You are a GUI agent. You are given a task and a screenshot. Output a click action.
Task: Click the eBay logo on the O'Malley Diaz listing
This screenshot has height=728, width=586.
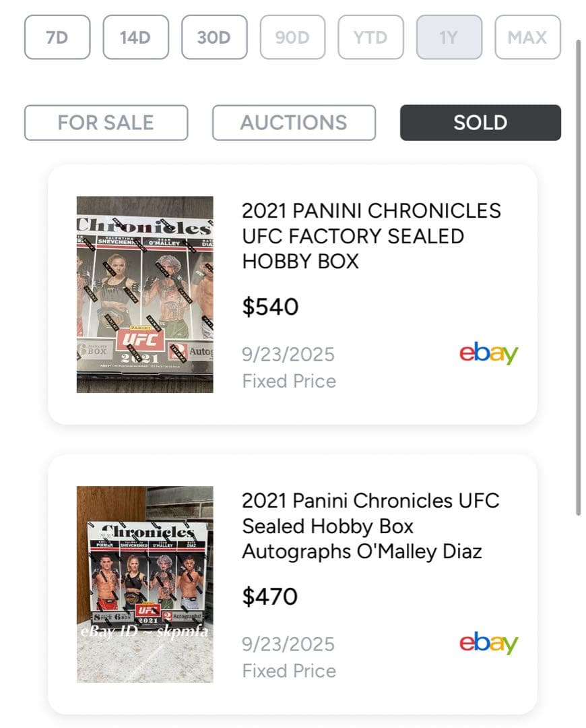(x=488, y=643)
